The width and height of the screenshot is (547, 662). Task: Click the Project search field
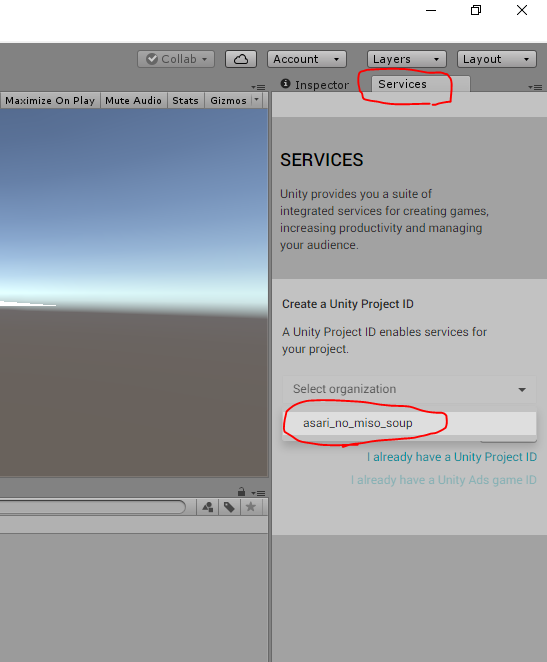click(92, 507)
